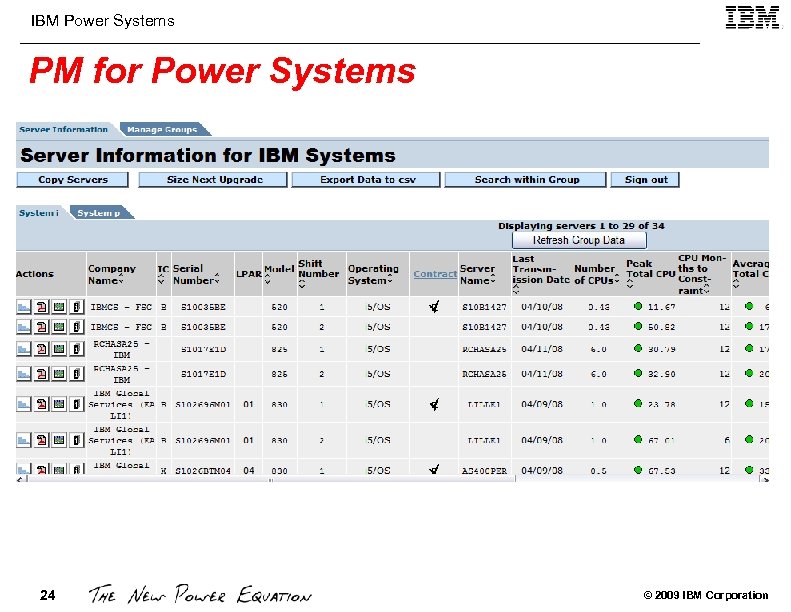The width and height of the screenshot is (791, 612).
Task: Click the Size Next Upgrade button
Action: pos(213,180)
